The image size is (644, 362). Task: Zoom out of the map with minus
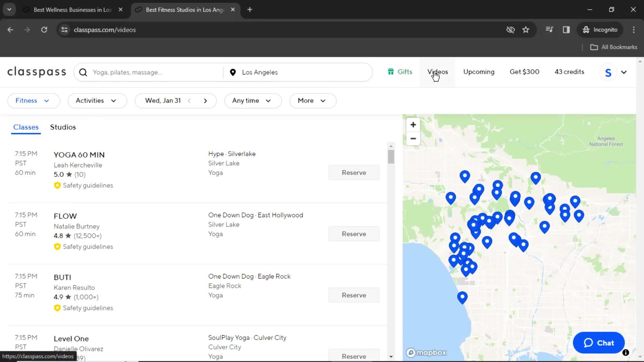[413, 138]
